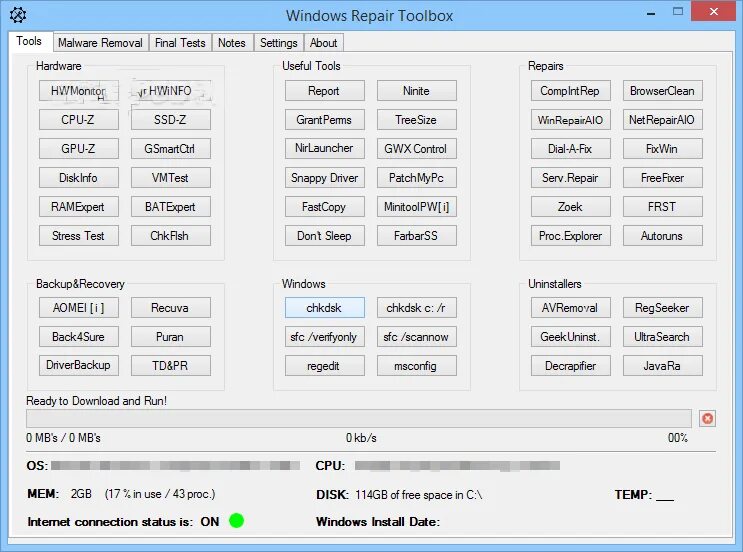Start Snappy Driver

pyautogui.click(x=325, y=178)
